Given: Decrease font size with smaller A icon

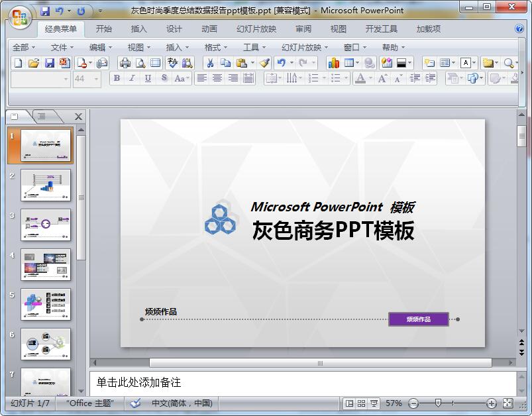Looking at the screenshot, I should click(398, 78).
